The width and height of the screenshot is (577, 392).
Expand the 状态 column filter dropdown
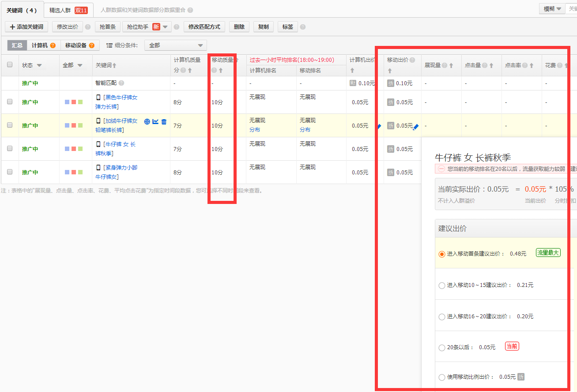[x=39, y=65]
